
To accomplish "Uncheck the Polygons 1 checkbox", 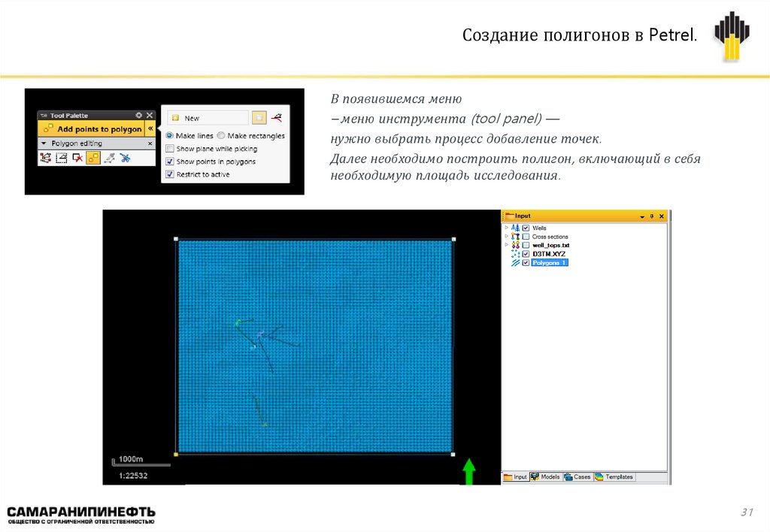I will pyautogui.click(x=526, y=262).
